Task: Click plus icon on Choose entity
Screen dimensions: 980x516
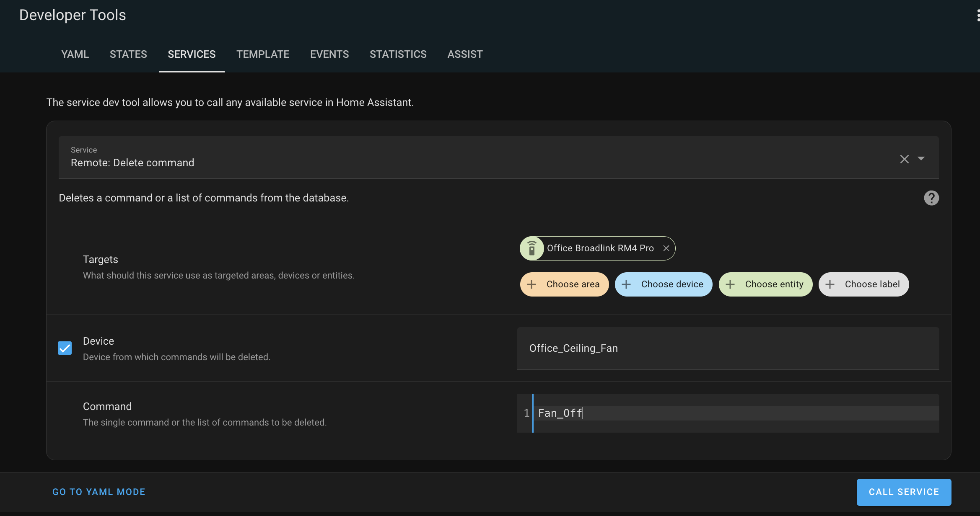Action: tap(730, 284)
